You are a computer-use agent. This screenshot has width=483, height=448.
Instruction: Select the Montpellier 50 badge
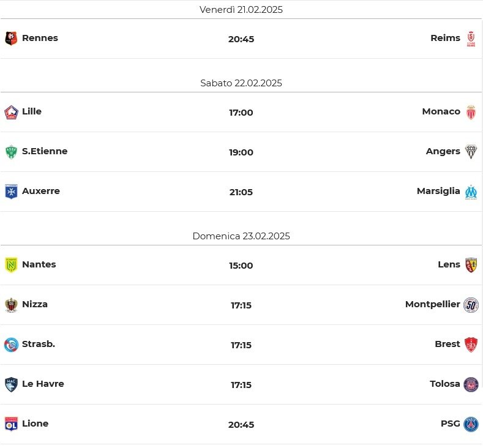(x=471, y=305)
